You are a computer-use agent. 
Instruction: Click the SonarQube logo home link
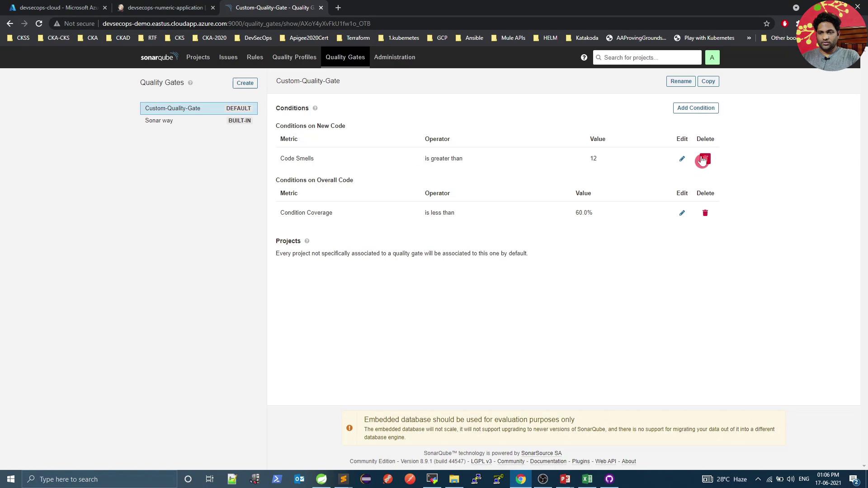coord(159,57)
